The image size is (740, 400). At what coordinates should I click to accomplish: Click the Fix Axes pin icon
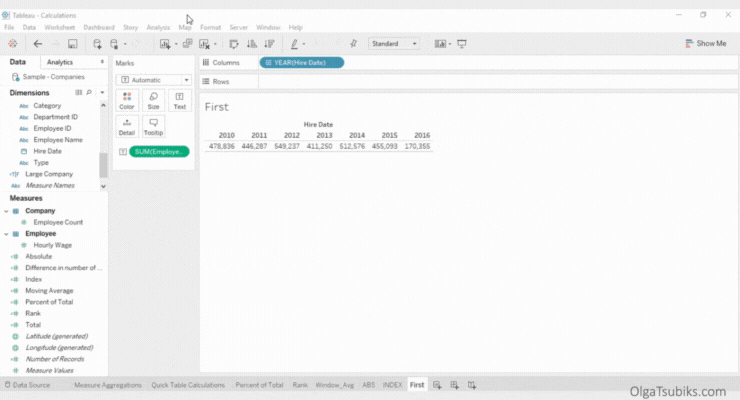353,43
